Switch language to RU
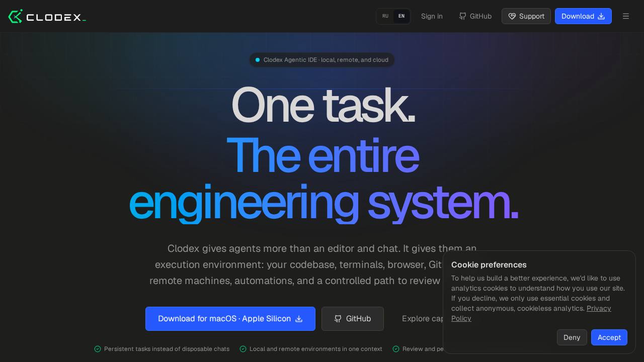The height and width of the screenshot is (362, 644). point(385,16)
